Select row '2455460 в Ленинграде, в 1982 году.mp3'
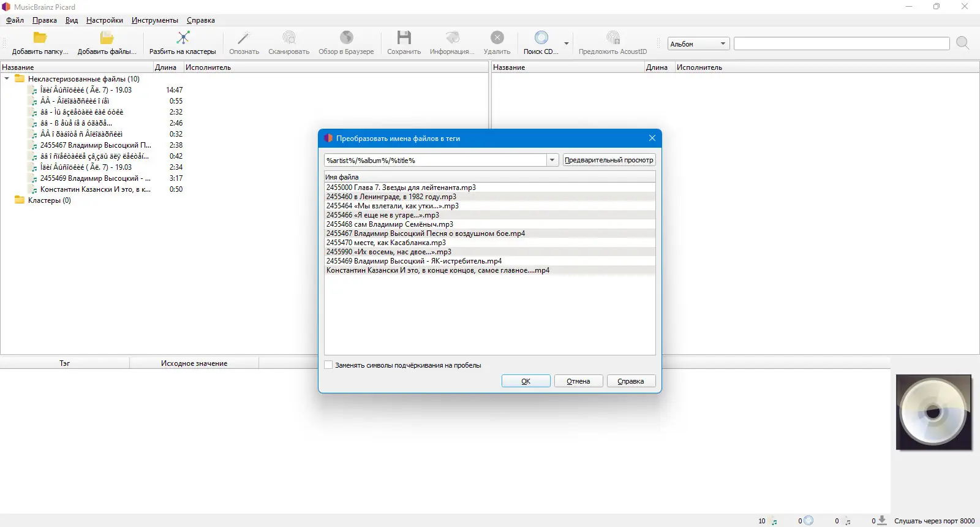 (490, 197)
